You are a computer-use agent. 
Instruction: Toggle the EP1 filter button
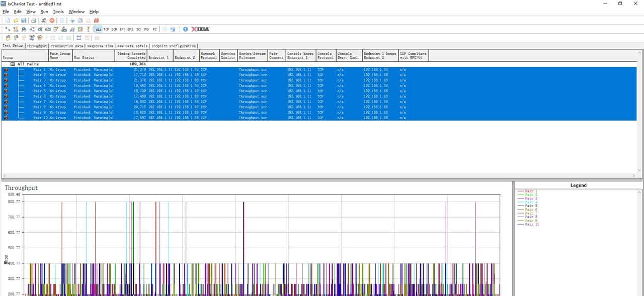122,29
